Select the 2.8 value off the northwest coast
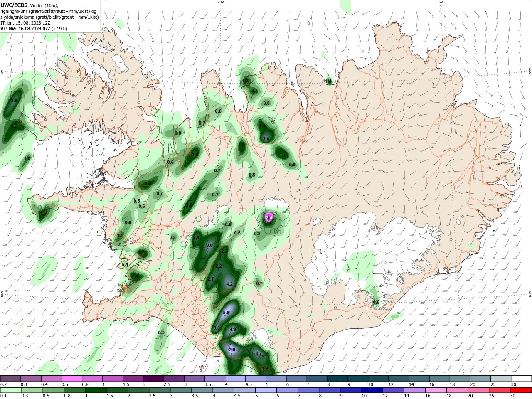 14,101
